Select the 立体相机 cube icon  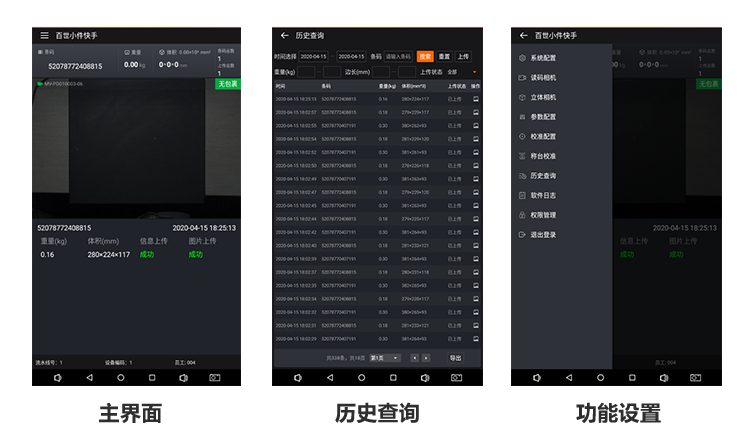(x=522, y=97)
